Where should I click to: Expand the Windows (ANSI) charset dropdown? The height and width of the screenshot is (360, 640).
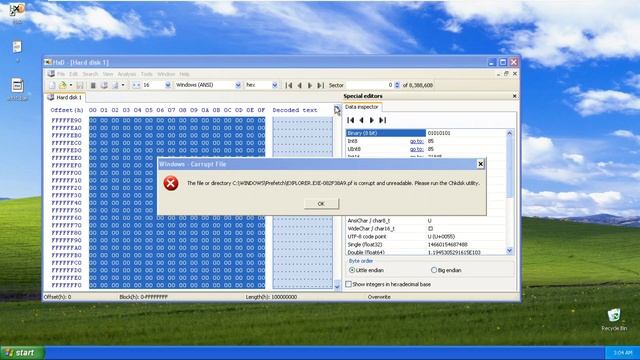pos(238,85)
